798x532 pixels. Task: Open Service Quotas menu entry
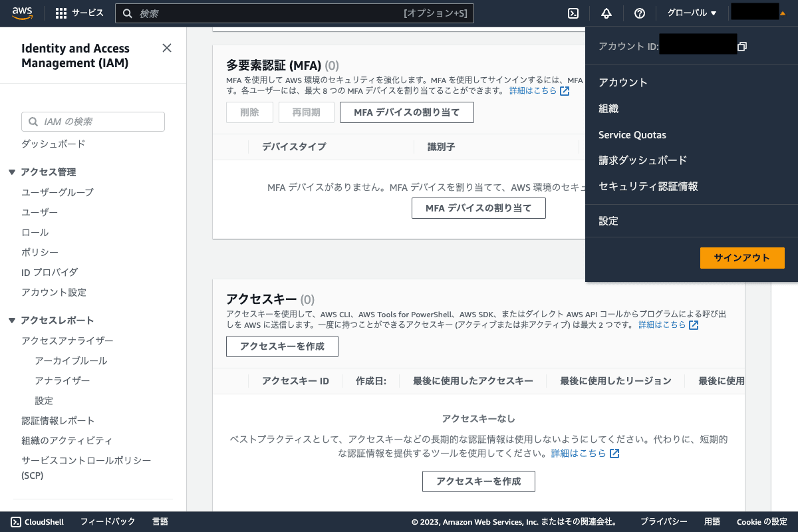click(632, 135)
